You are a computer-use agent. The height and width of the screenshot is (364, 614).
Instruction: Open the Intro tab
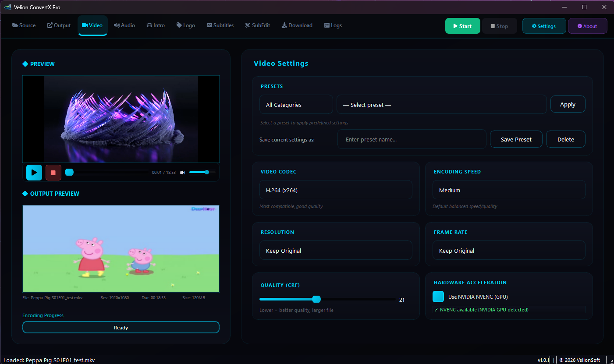click(x=156, y=25)
